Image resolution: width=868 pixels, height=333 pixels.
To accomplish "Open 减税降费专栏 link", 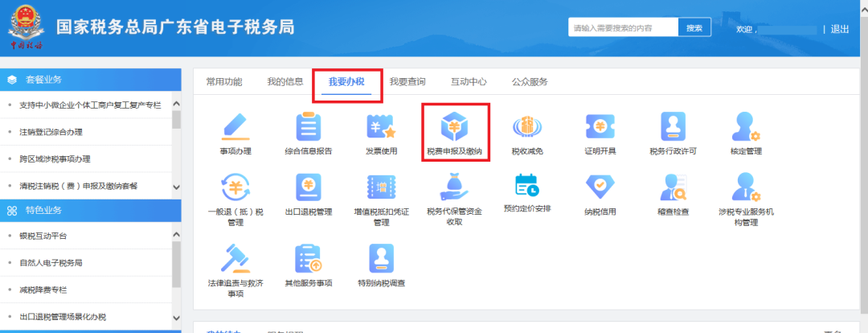I will click(x=43, y=290).
